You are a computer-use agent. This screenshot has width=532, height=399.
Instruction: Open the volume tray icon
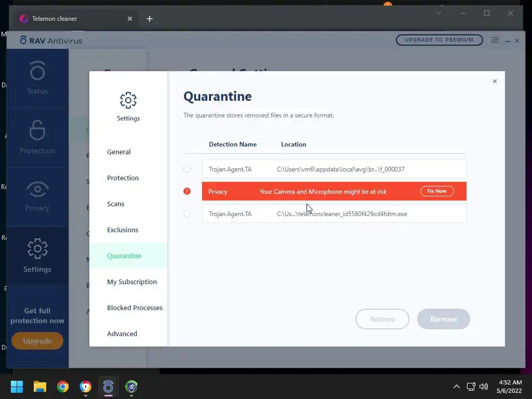[x=484, y=387]
